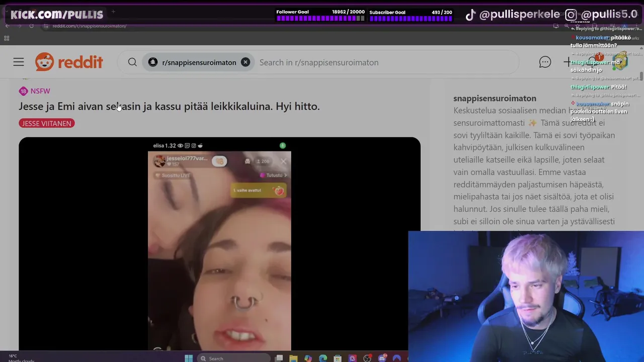
Task: Click the weather widget showing 16°C
Action: tap(20, 358)
